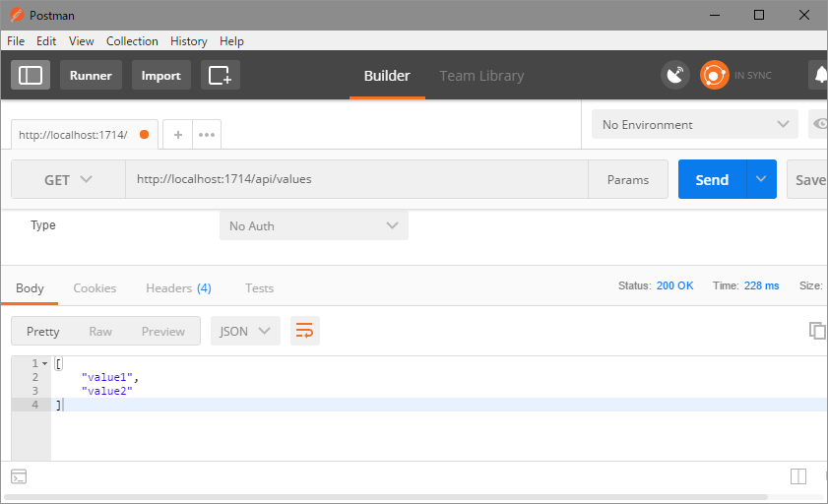Screen dimensions: 828x504
Task: Select the Cookies response tab
Action: click(x=95, y=288)
